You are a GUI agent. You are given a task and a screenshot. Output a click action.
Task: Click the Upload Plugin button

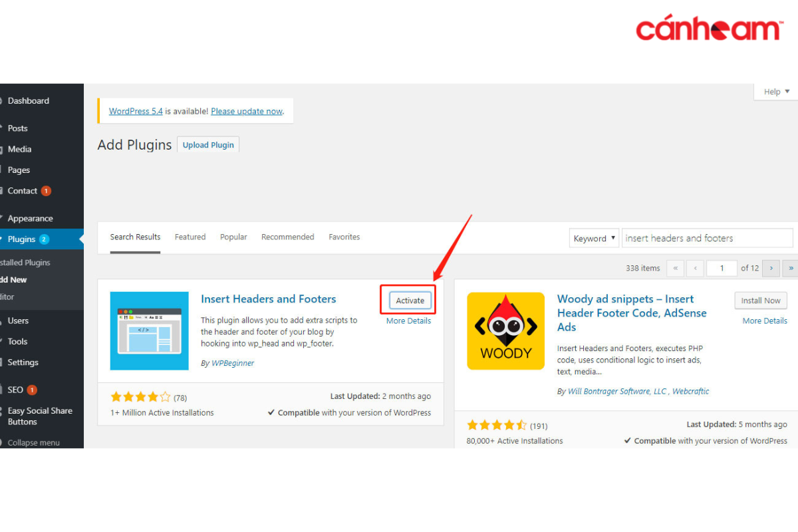pyautogui.click(x=208, y=145)
